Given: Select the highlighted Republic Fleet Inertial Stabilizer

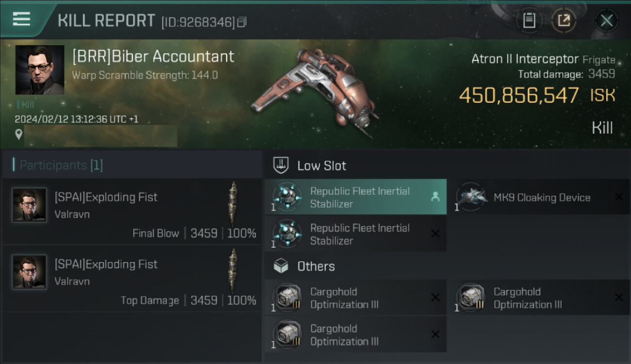Looking at the screenshot, I should [x=355, y=197].
